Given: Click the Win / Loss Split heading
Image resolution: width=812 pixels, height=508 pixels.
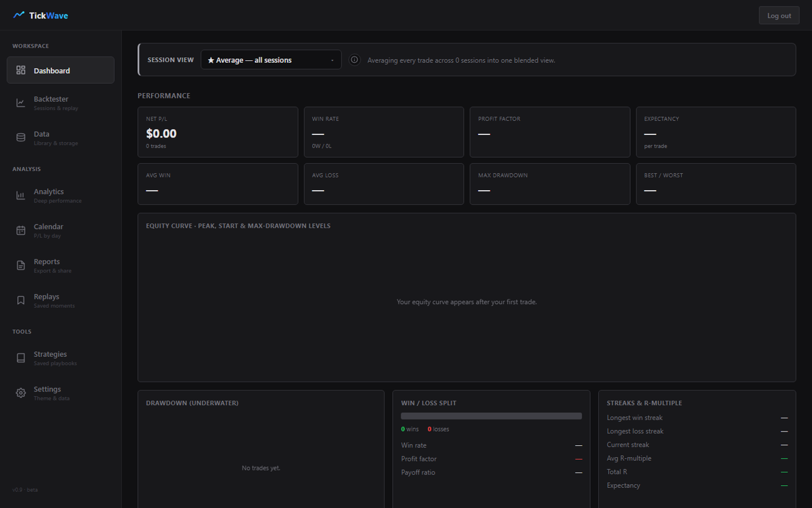Looking at the screenshot, I should click(429, 403).
